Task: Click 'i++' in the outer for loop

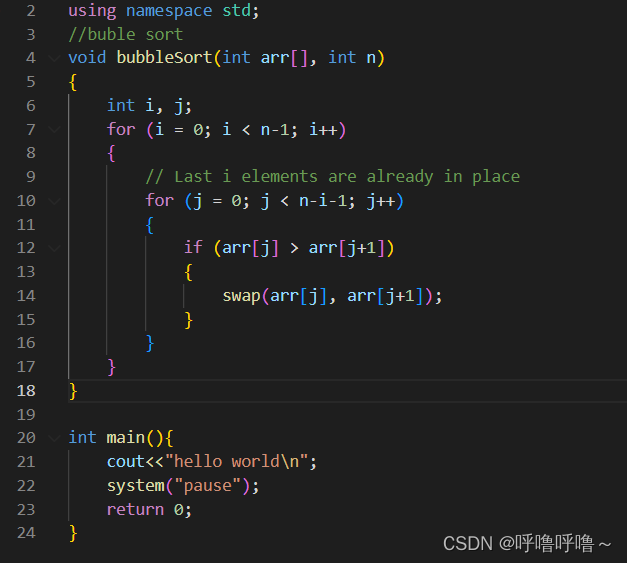Action: coord(323,130)
